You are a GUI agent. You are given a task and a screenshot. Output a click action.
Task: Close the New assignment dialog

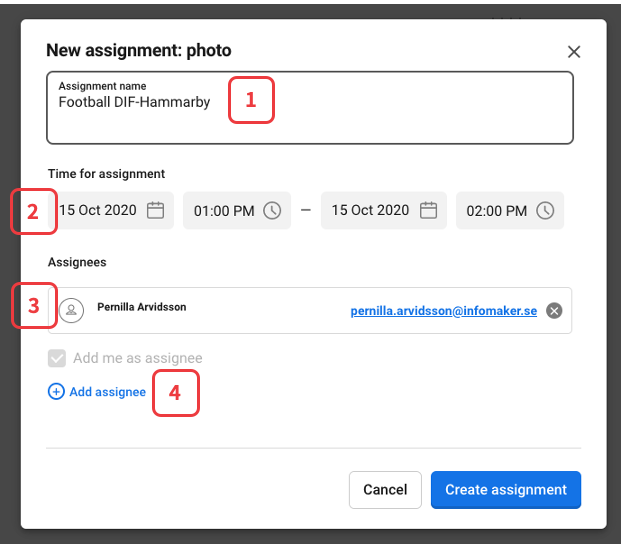tap(574, 52)
